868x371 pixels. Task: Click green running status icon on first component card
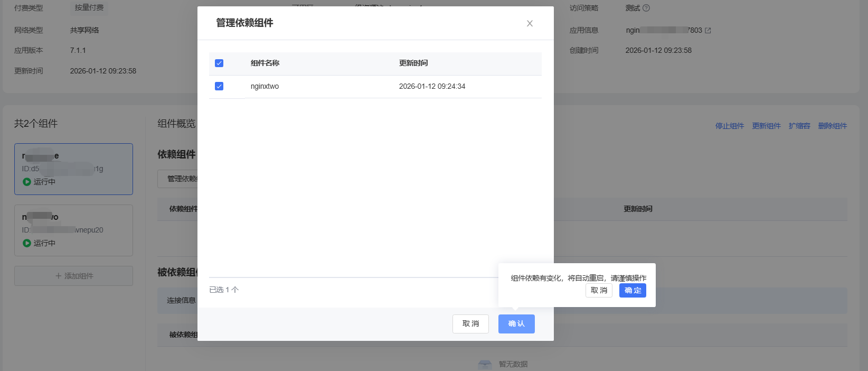tap(27, 182)
